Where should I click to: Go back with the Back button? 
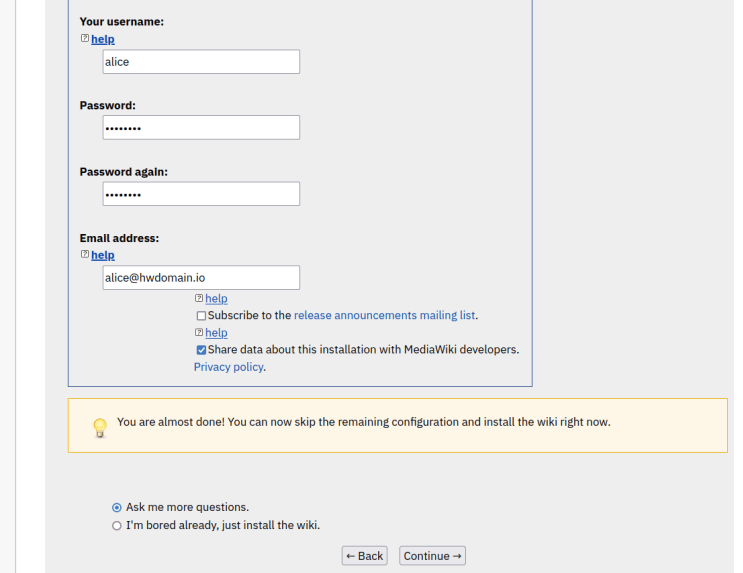[364, 556]
